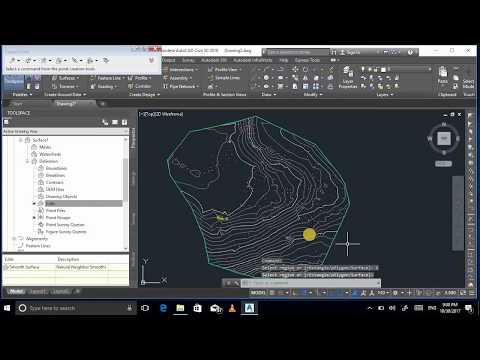This screenshot has width=480, height=360.
Task: Click the AutoCAD Civil 3D taskbar icon
Action: pyautogui.click(x=249, y=308)
